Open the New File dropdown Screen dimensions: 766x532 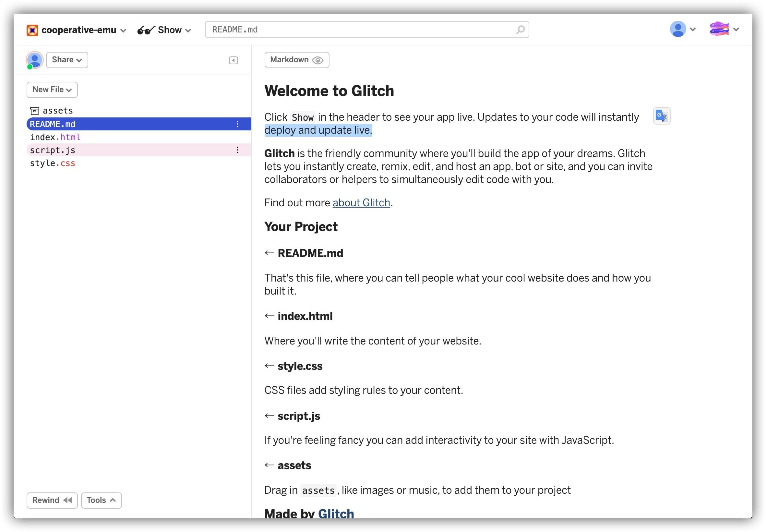click(52, 90)
